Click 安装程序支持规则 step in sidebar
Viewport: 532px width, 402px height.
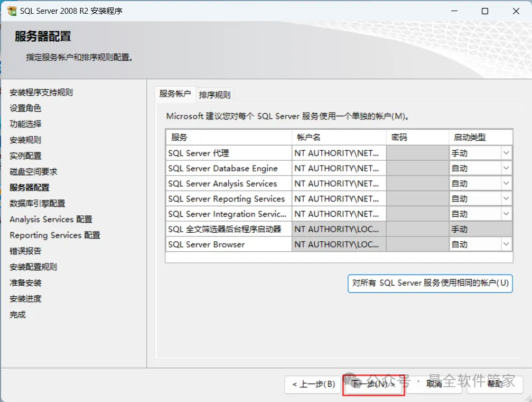pos(41,93)
